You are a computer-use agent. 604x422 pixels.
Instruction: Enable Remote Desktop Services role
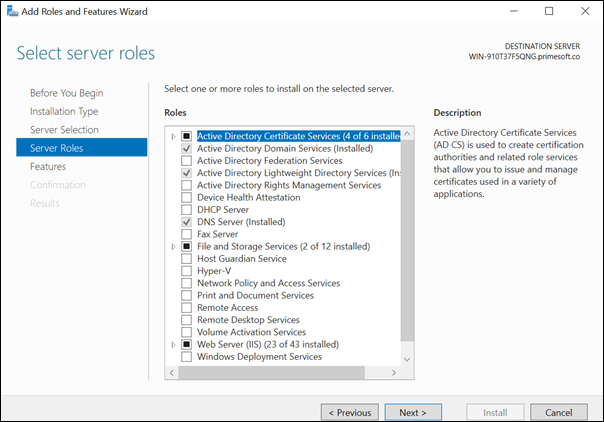(x=186, y=320)
